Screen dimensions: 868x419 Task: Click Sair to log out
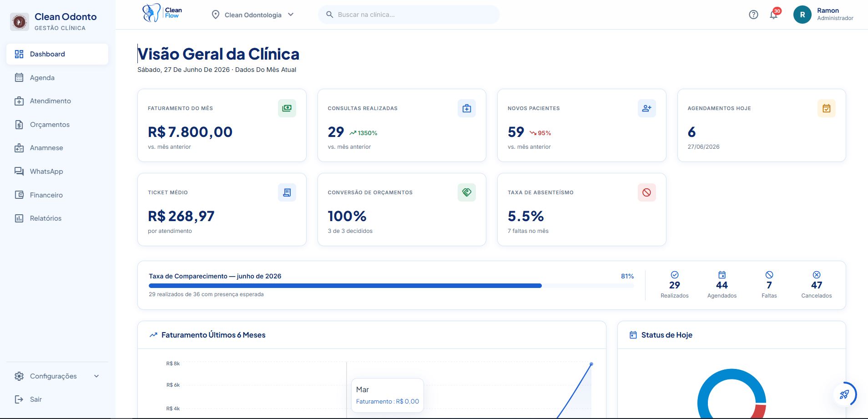(x=57, y=399)
